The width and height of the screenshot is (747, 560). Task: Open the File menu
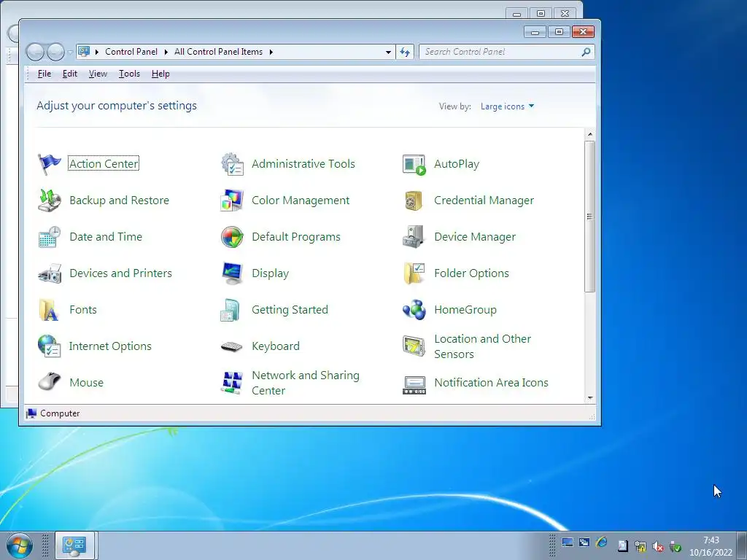pyautogui.click(x=44, y=74)
